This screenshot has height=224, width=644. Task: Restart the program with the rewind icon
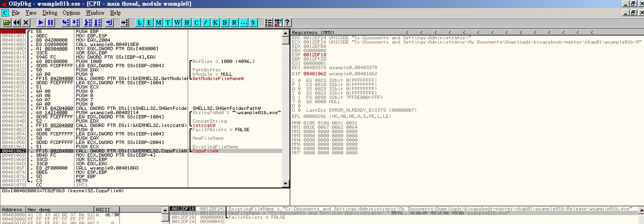[x=17, y=23]
